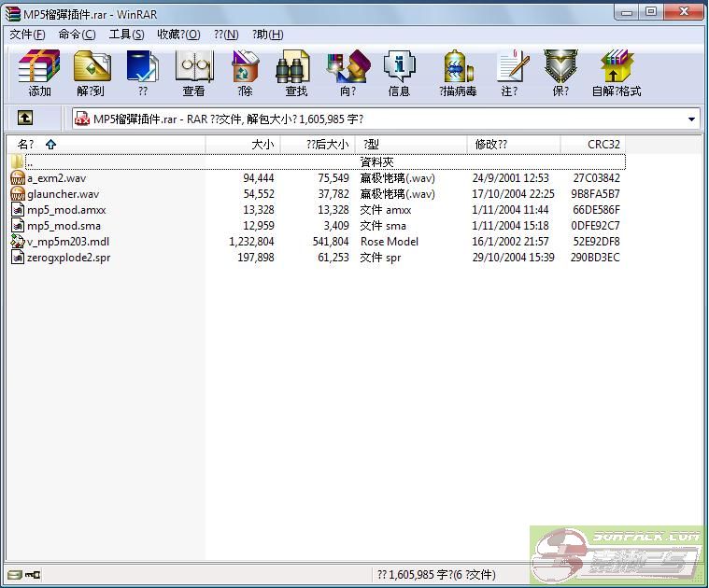This screenshot has width=709, height=588.
Task: Sort by Name column header
Action: (x=106, y=145)
